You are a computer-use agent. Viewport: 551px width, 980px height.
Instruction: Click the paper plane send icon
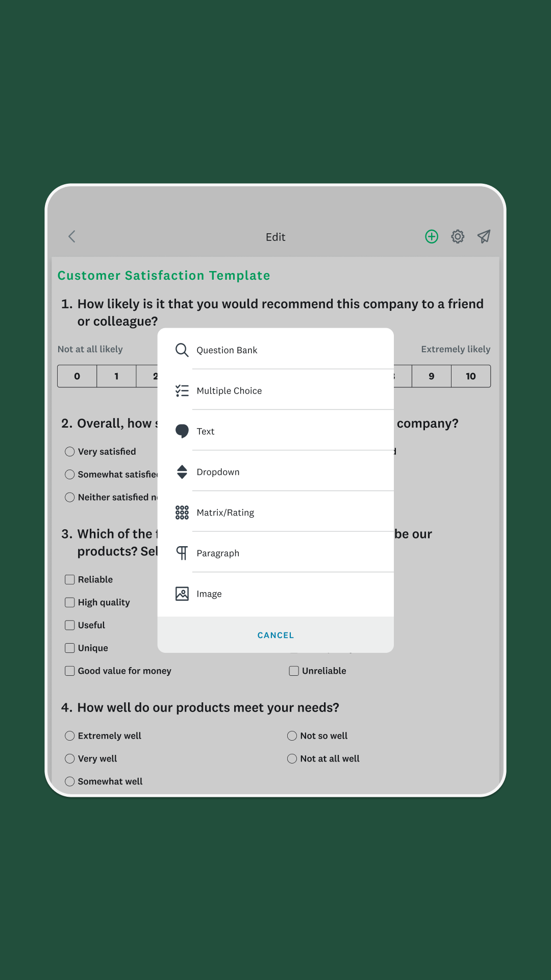click(x=484, y=236)
